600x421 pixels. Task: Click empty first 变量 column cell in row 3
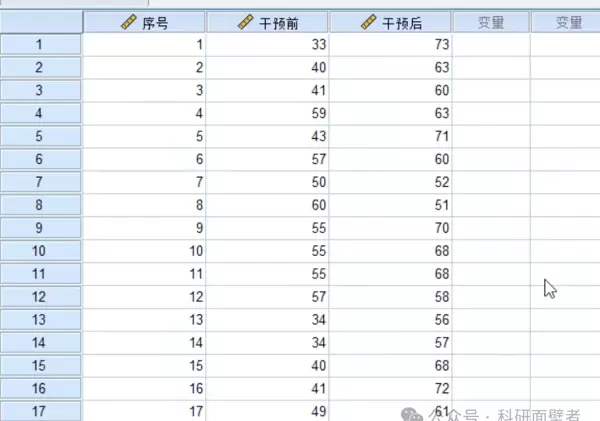(490, 90)
